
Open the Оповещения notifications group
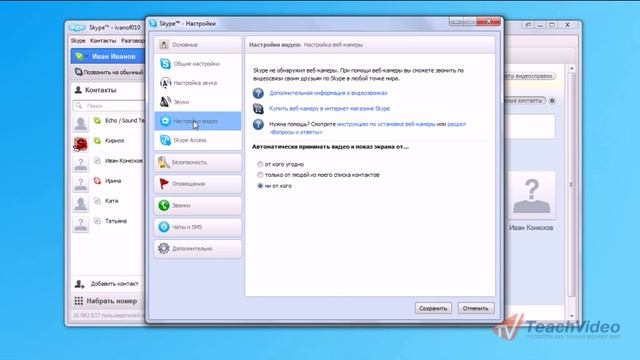[198, 184]
